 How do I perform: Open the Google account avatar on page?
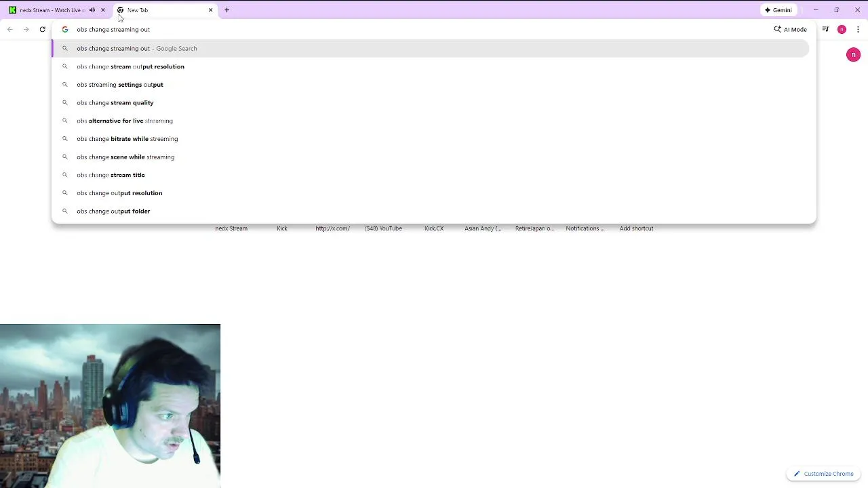coord(853,55)
